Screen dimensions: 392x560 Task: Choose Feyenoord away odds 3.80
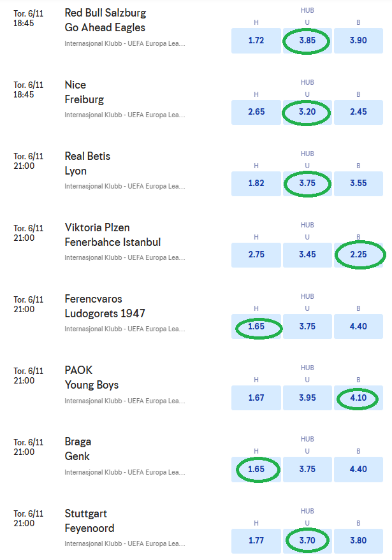[x=358, y=541]
